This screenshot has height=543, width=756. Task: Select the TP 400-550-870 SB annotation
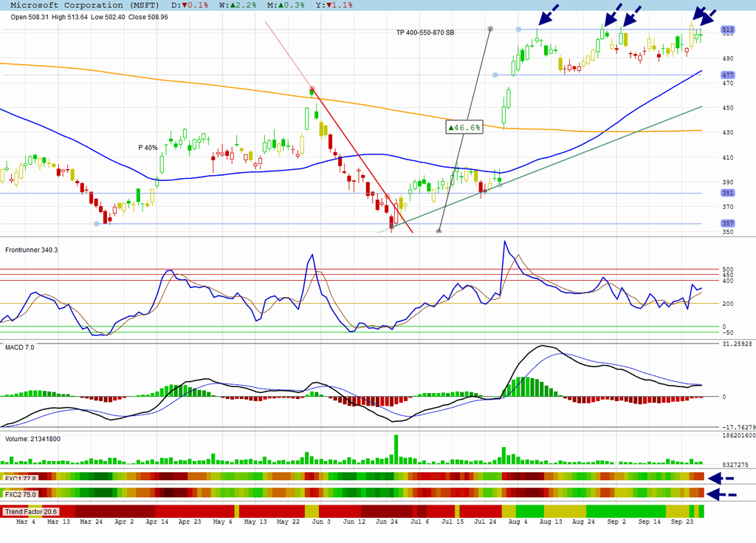425,33
